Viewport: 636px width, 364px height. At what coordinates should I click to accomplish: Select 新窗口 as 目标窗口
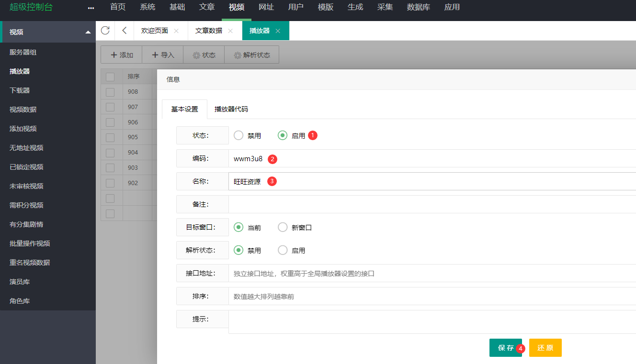(283, 227)
